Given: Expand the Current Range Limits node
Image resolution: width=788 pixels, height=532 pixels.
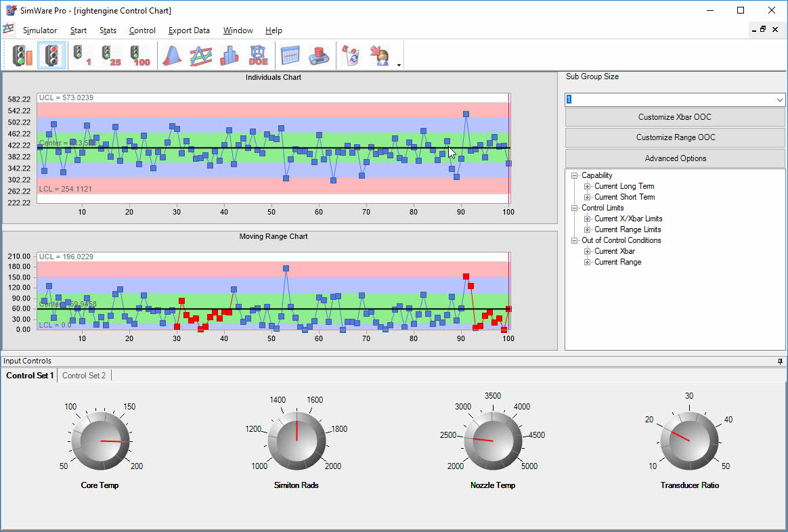Looking at the screenshot, I should pyautogui.click(x=586, y=229).
